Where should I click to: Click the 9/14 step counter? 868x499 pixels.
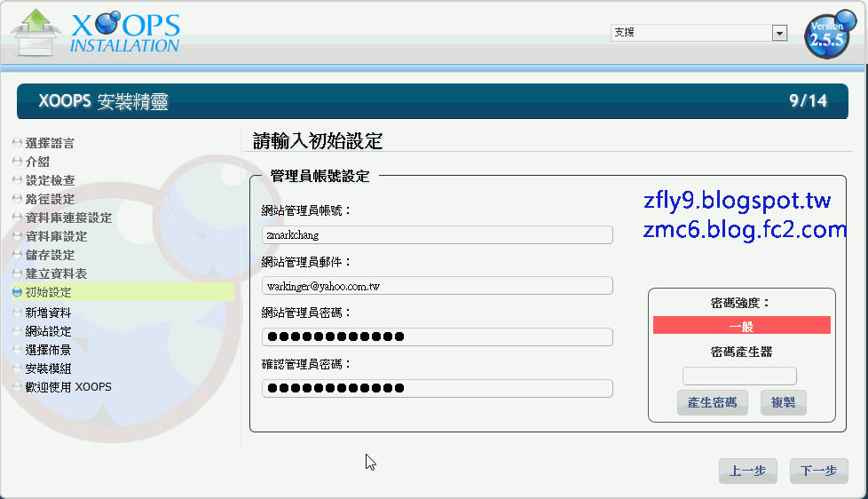[809, 101]
